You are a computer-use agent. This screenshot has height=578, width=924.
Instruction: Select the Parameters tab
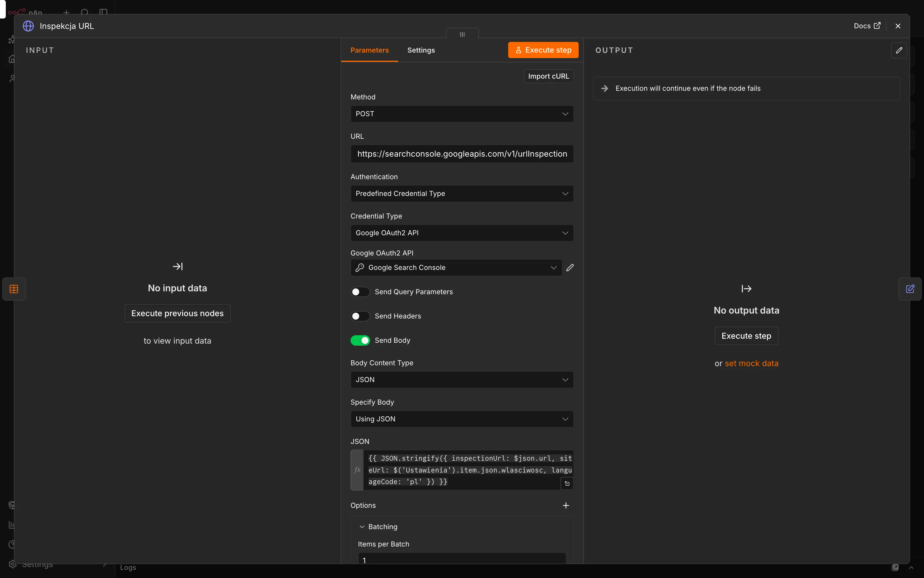(x=369, y=50)
